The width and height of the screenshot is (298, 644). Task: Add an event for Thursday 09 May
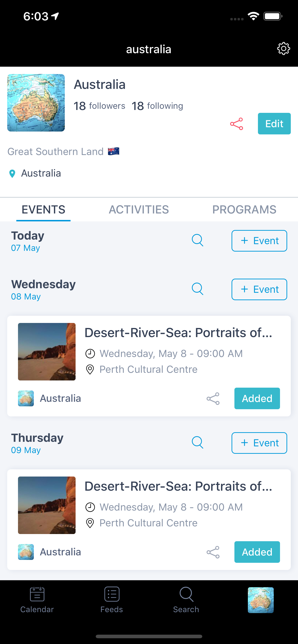pos(259,443)
